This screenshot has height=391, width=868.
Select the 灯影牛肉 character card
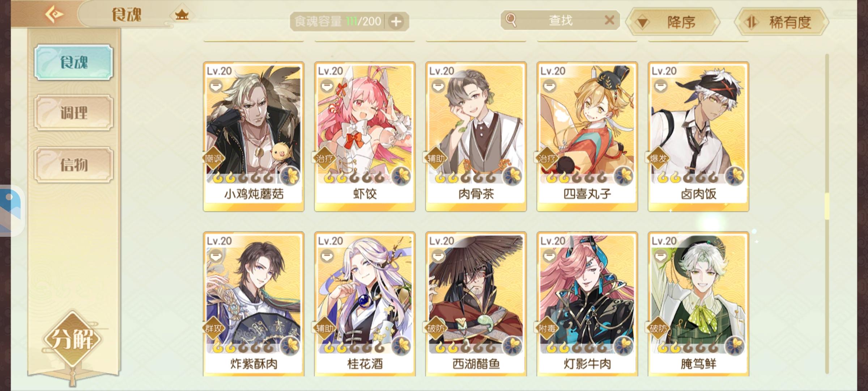coord(587,304)
